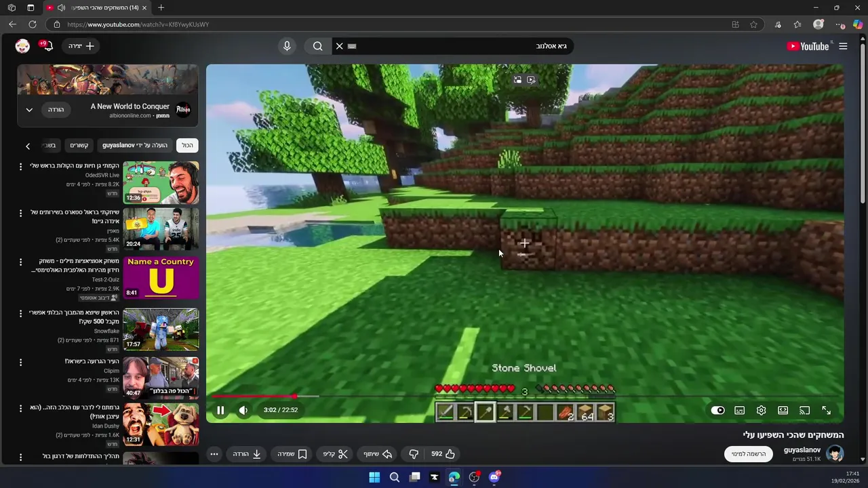The width and height of the screenshot is (868, 488).
Task: Turn on subtitles with captions icon
Action: [x=739, y=410]
